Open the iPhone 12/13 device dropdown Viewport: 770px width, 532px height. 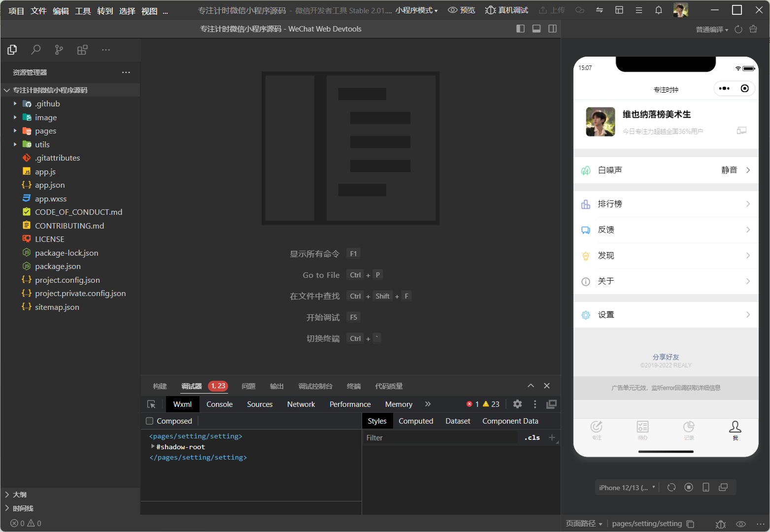pos(627,488)
